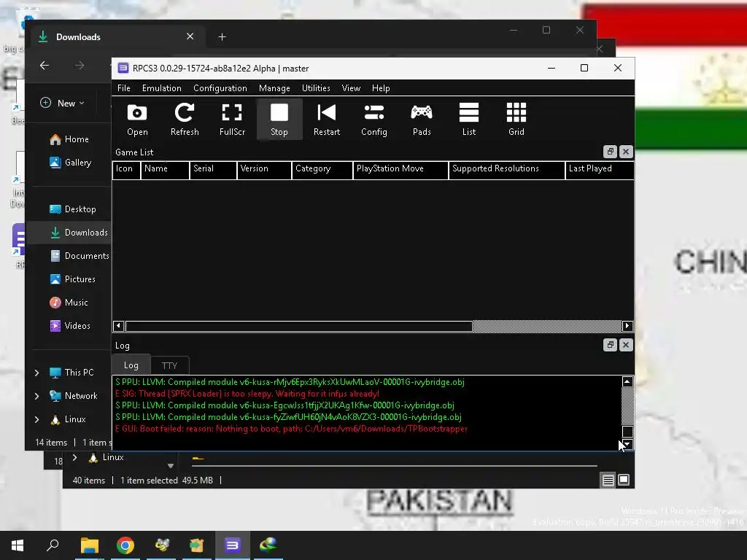747x560 pixels.
Task: Expand Linux in the back Explorer window
Action: pos(75,457)
